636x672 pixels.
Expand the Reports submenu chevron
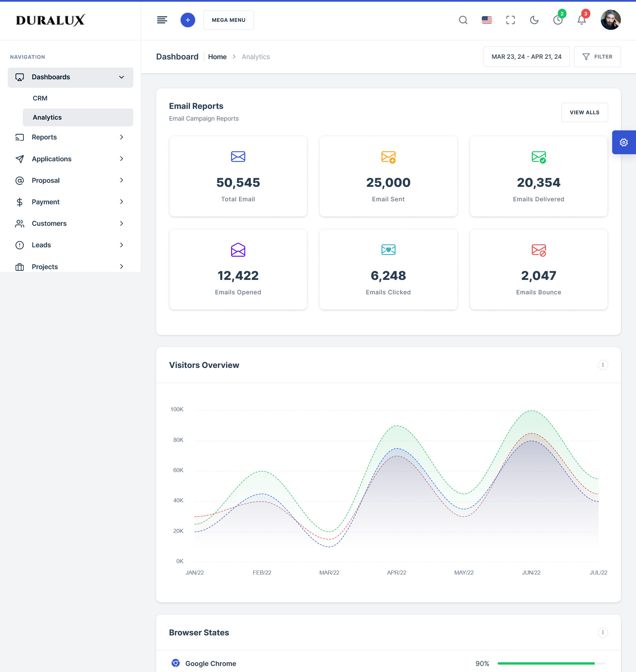pyautogui.click(x=121, y=137)
